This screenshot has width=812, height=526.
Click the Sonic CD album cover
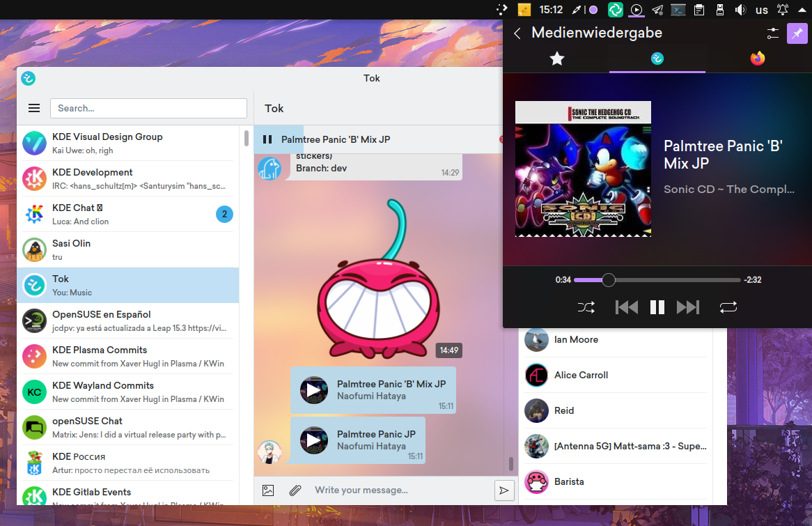click(x=583, y=169)
